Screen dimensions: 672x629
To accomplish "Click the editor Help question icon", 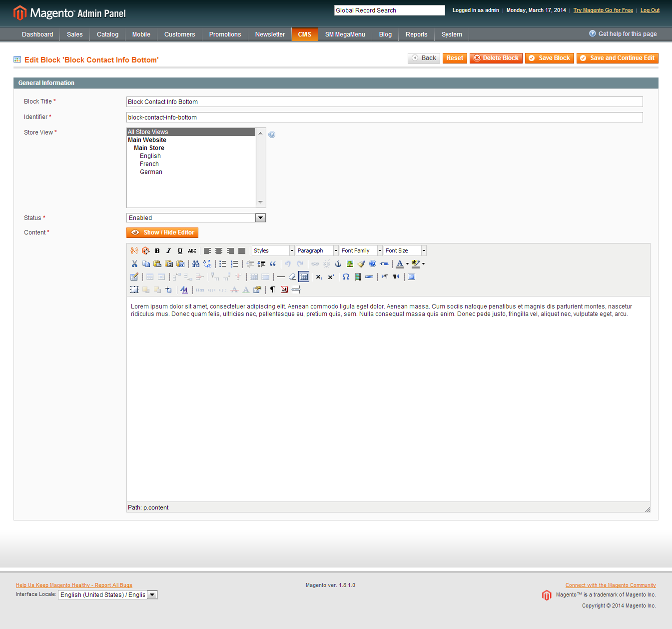I will click(x=373, y=263).
